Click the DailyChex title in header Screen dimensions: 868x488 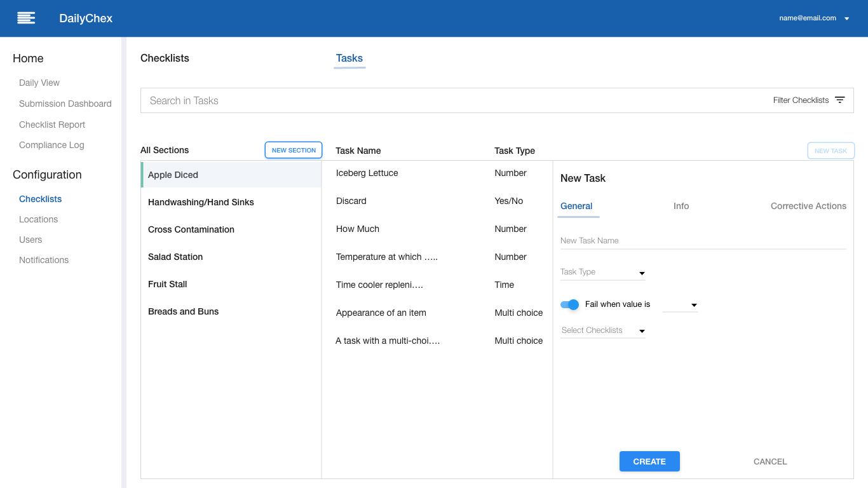tap(86, 18)
